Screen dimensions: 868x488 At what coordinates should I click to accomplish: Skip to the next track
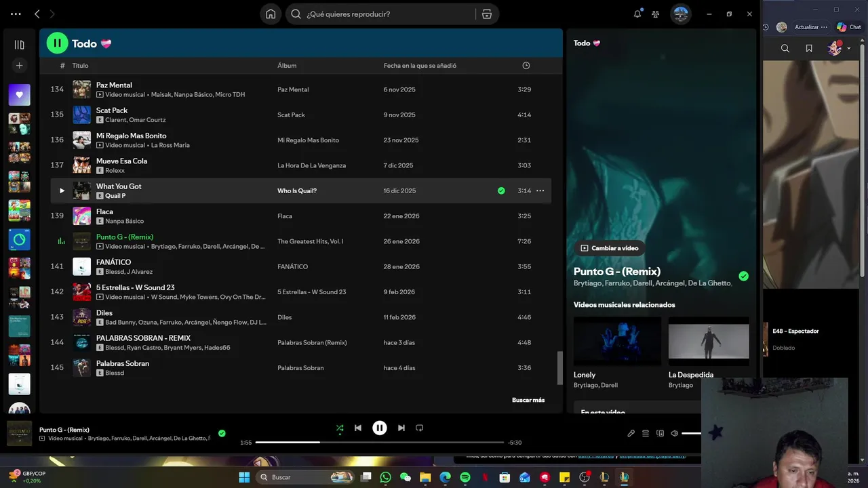point(401,428)
